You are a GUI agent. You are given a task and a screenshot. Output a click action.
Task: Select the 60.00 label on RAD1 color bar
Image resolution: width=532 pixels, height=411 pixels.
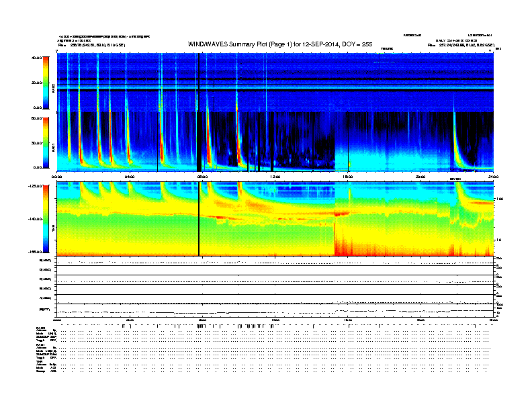tap(37, 118)
